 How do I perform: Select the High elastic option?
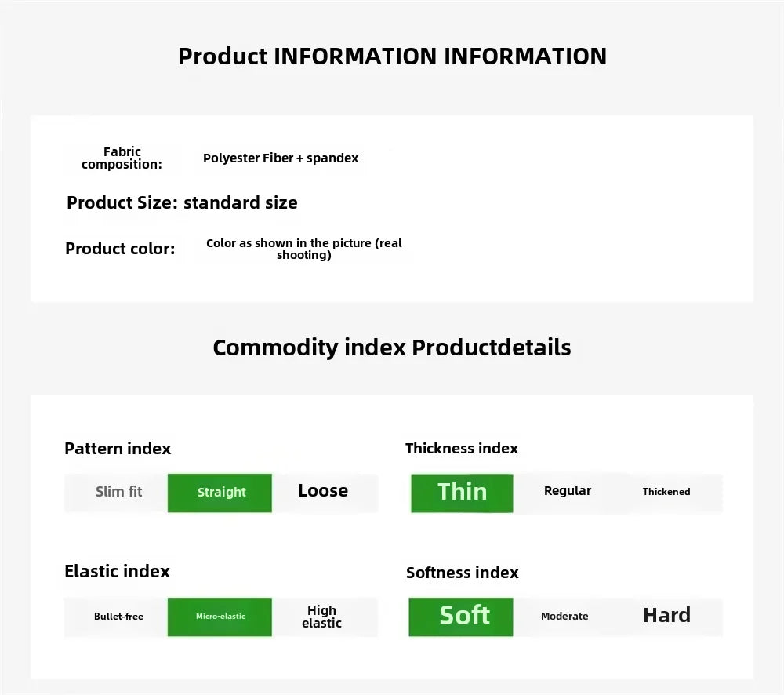coord(321,617)
